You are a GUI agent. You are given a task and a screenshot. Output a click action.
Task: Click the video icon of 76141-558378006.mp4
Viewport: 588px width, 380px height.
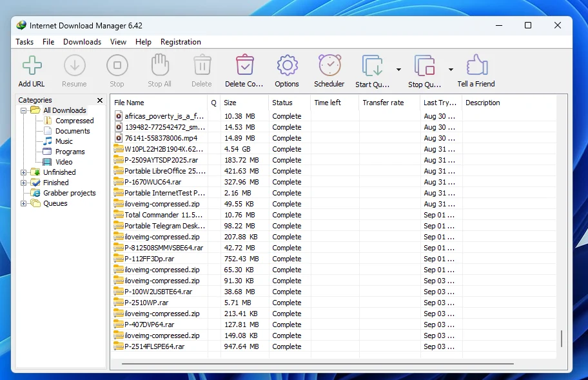click(119, 138)
